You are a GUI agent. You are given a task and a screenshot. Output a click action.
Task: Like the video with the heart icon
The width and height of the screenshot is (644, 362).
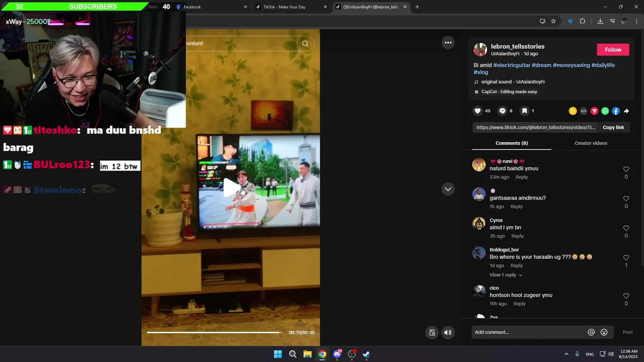pos(478,111)
